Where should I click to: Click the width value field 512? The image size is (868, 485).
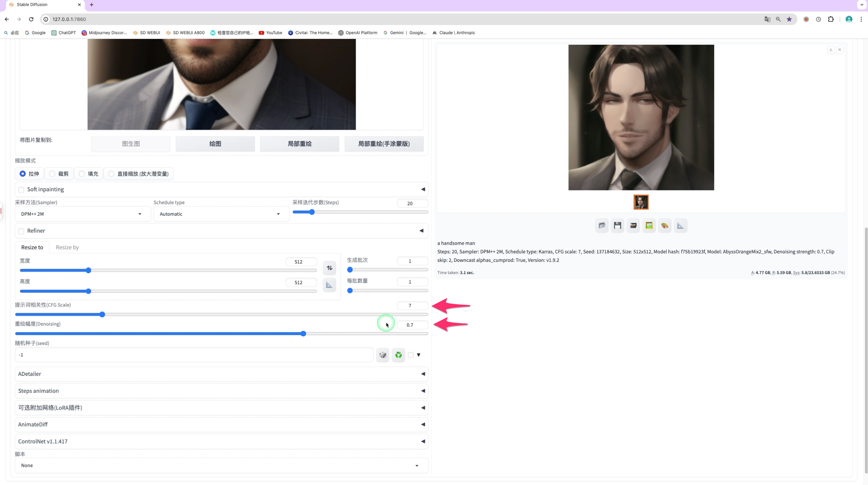click(301, 262)
